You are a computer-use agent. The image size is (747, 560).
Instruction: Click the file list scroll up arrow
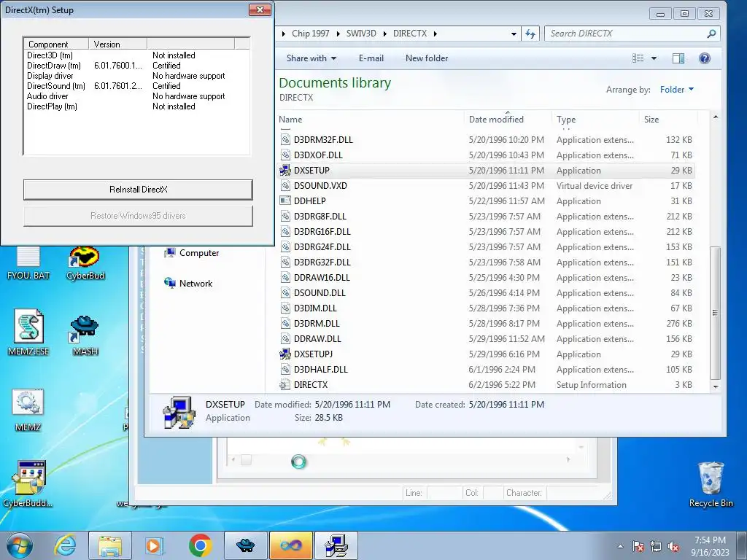pos(715,117)
